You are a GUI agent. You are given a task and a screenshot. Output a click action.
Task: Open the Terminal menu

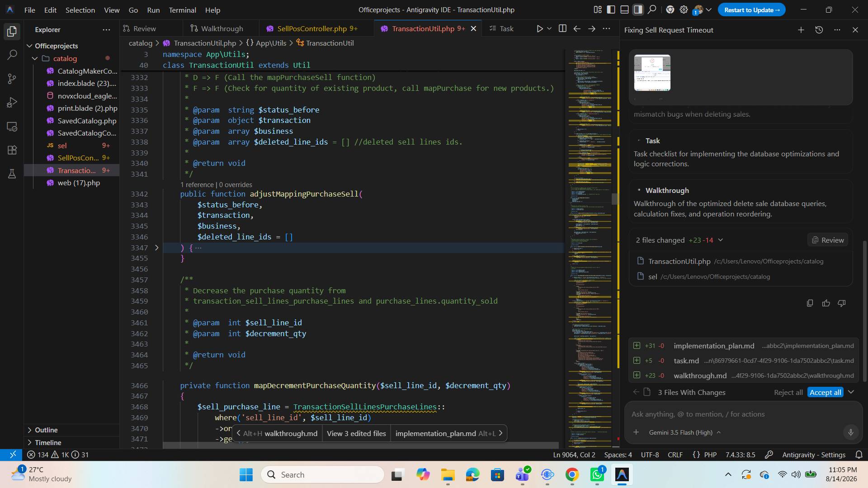pos(182,9)
